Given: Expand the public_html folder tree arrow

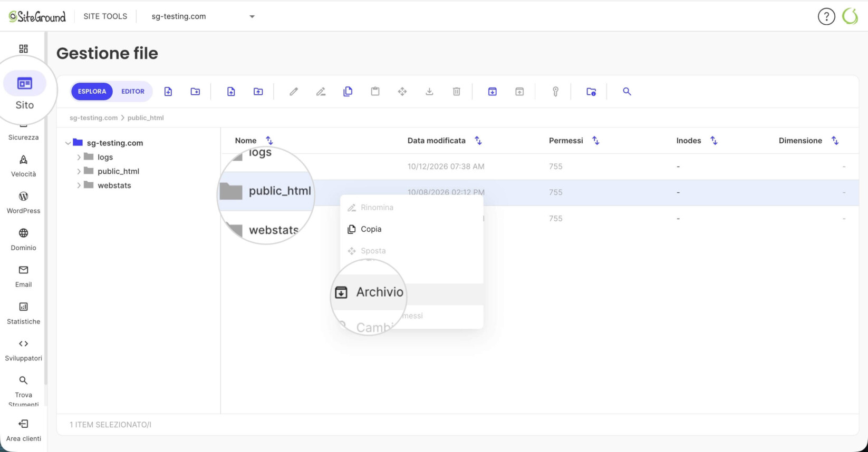Looking at the screenshot, I should (79, 171).
